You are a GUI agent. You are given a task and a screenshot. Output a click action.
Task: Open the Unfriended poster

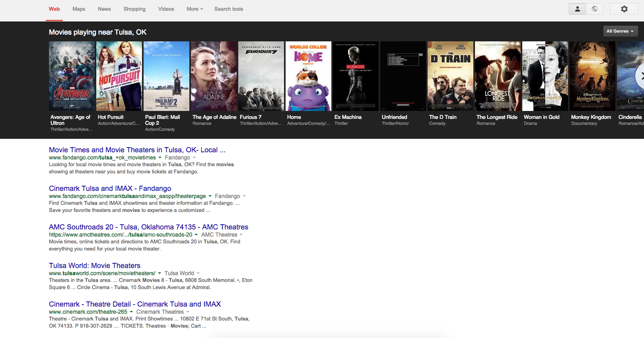point(403,76)
